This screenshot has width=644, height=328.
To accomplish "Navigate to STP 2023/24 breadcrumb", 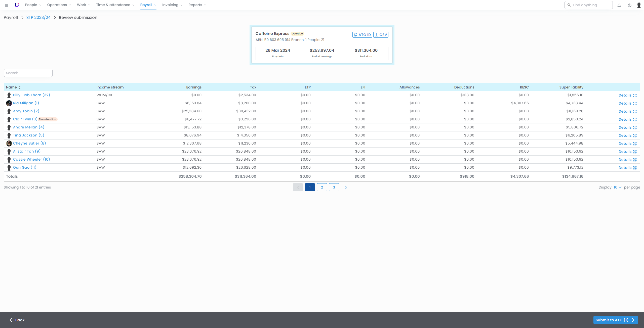I will coord(38,17).
